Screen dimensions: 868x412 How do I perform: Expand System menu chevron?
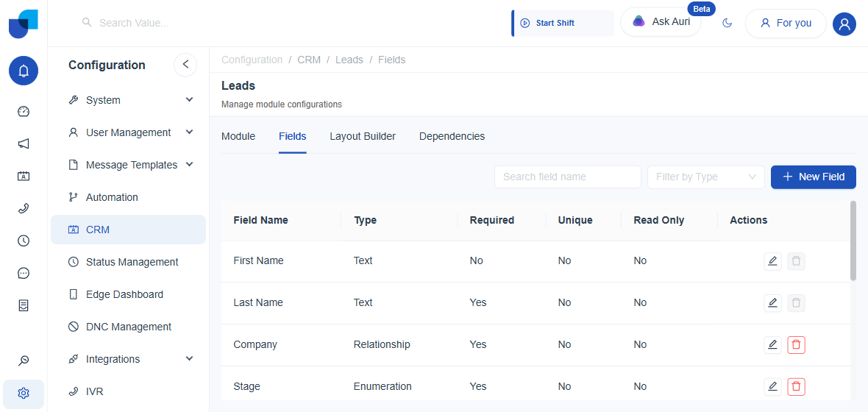[189, 99]
